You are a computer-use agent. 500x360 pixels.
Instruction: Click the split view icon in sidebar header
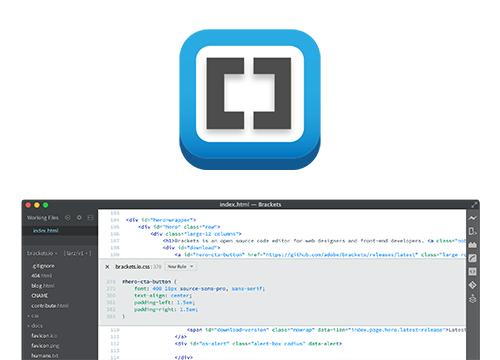click(x=90, y=218)
